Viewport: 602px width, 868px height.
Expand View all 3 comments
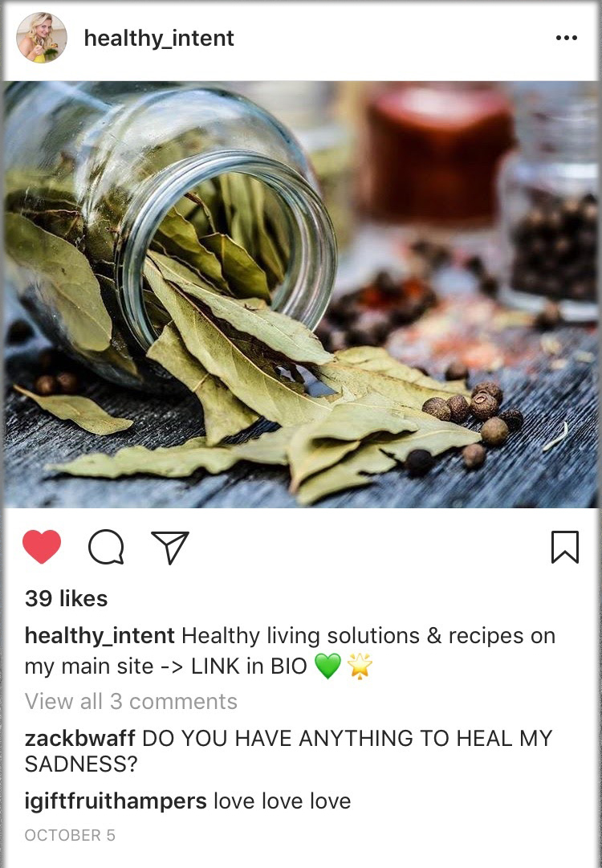click(131, 701)
